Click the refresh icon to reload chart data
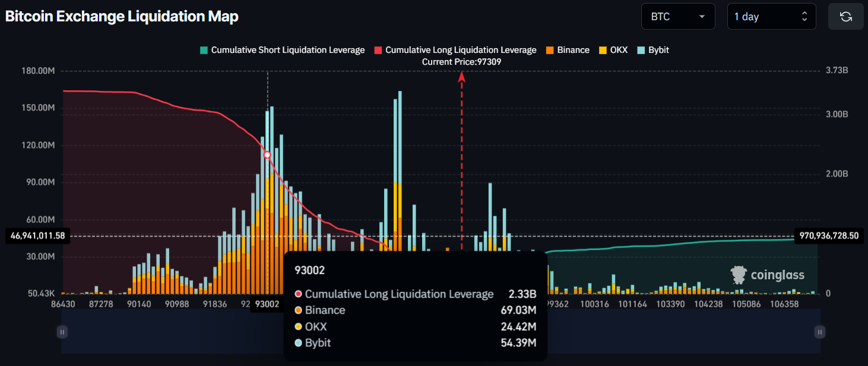This screenshot has width=868, height=366. coord(845,16)
